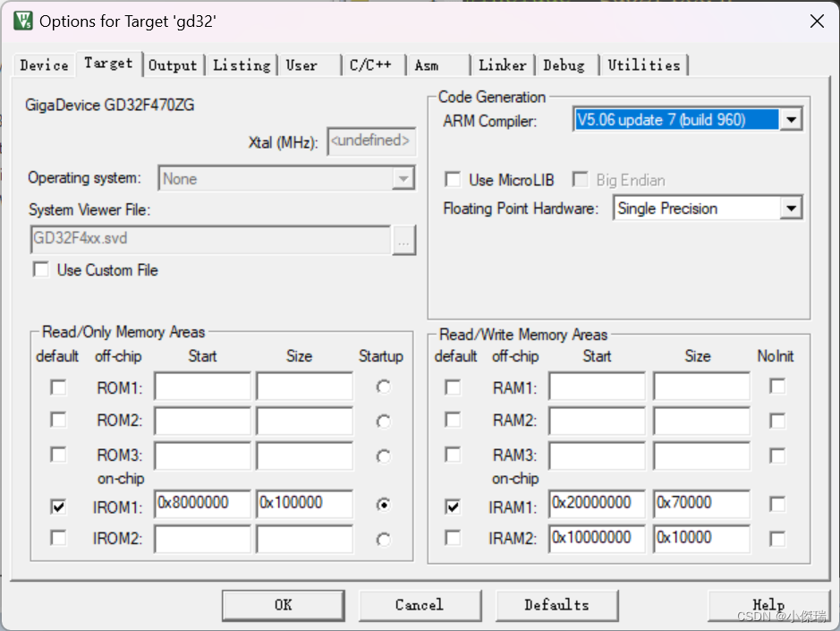
Task: Confirm settings with the OK button
Action: 283,605
